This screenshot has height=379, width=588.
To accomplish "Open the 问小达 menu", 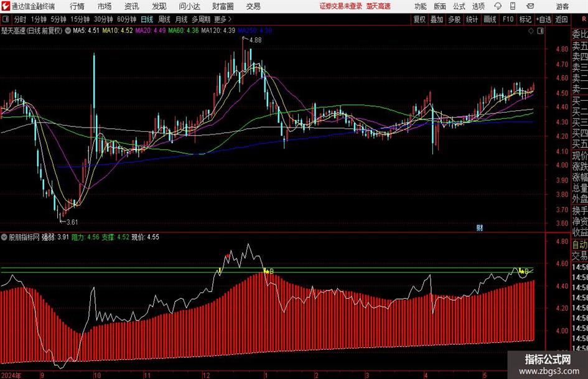I will [x=189, y=6].
